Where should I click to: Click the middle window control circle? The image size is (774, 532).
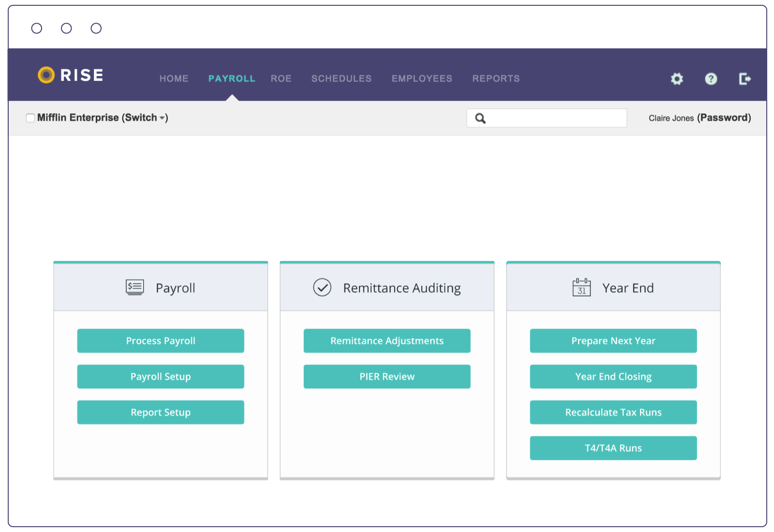click(66, 28)
